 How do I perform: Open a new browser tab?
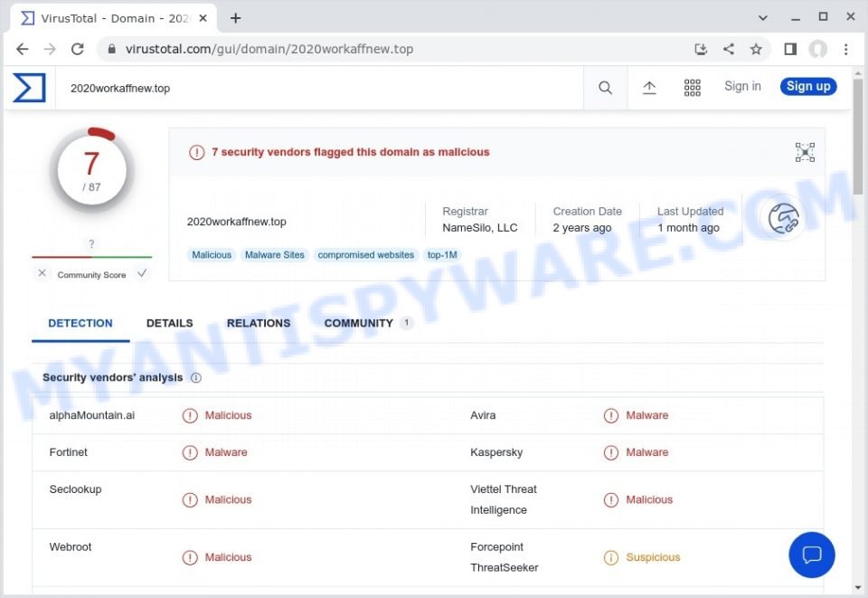pyautogui.click(x=235, y=18)
